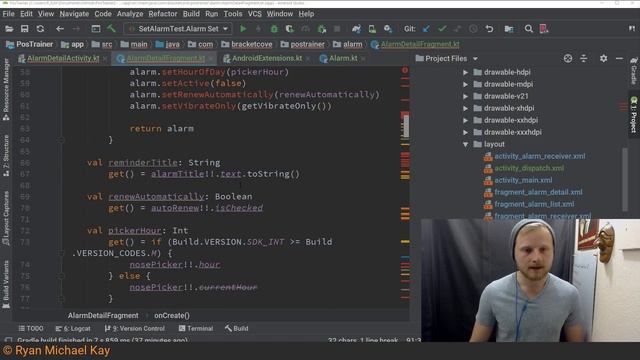
Task: Close the AlarmDetailFragment.kt tab
Action: (211, 59)
